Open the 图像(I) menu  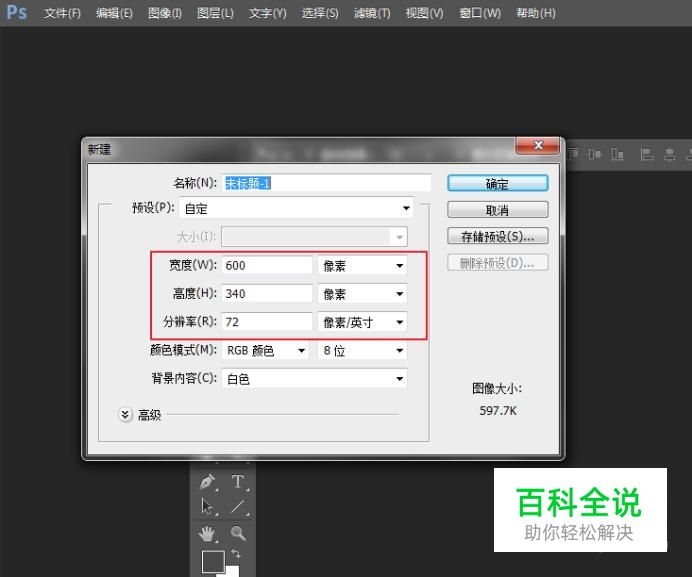165,13
